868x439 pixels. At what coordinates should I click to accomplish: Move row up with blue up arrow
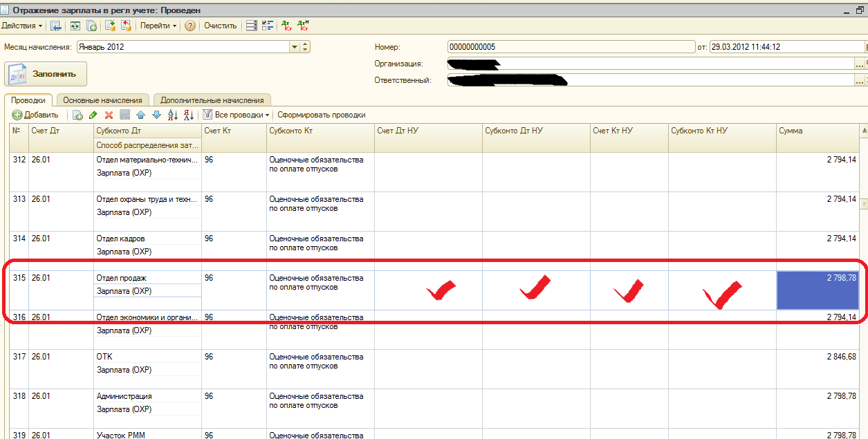click(x=140, y=115)
